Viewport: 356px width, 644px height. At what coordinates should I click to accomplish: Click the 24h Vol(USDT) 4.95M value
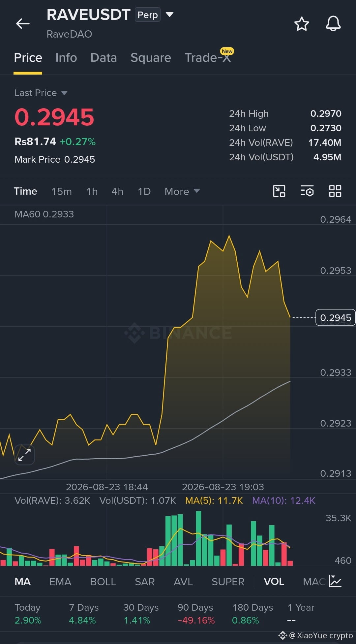pos(327,157)
